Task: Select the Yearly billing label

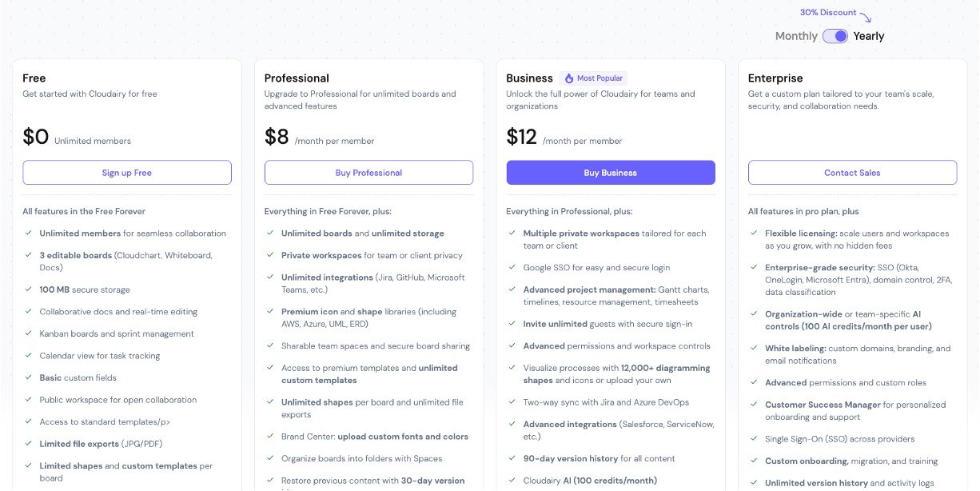Action: pos(869,36)
